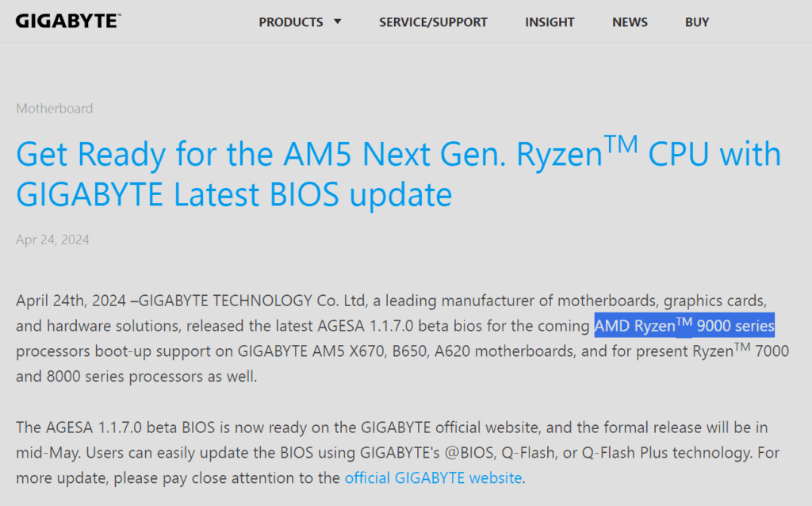
Task: Click the Apr 24, 2024 publish date
Action: point(52,240)
